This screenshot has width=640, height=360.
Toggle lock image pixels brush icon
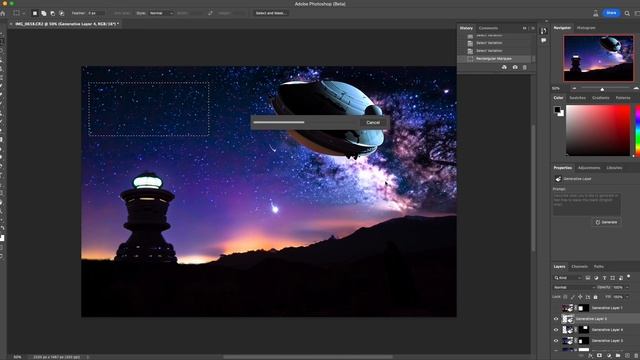point(573,297)
